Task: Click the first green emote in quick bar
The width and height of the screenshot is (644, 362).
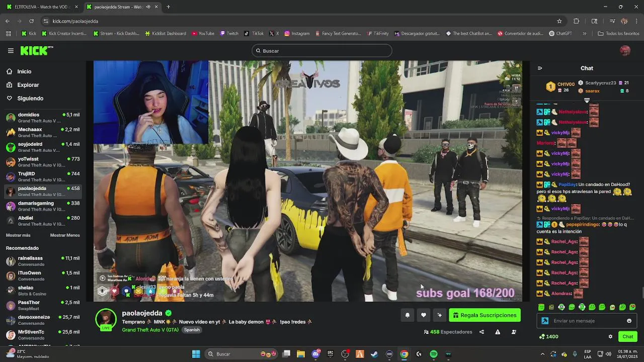Action: (541, 307)
